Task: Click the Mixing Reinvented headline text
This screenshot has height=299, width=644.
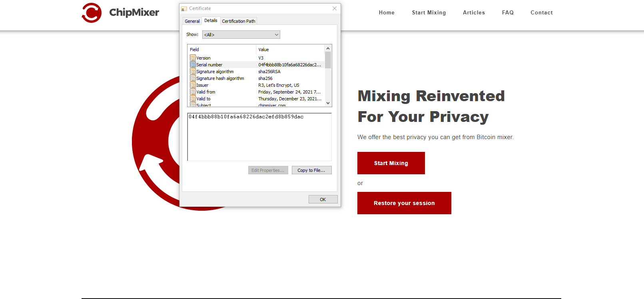Action: coord(431,96)
